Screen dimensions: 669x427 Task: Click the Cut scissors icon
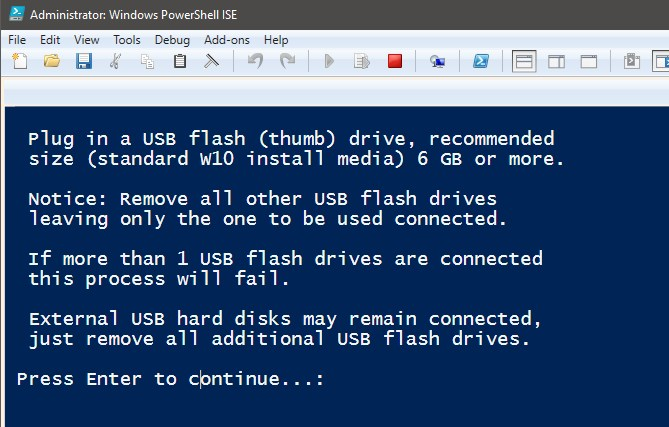(x=116, y=61)
